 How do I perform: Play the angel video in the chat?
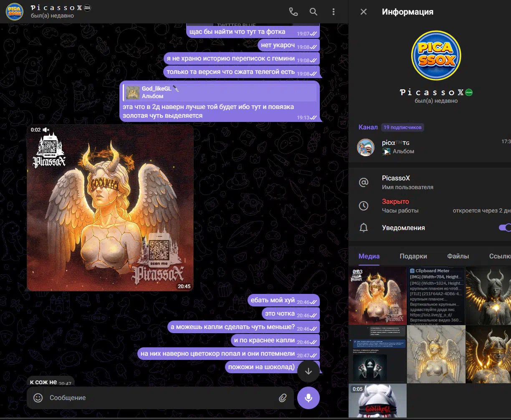[x=110, y=208]
